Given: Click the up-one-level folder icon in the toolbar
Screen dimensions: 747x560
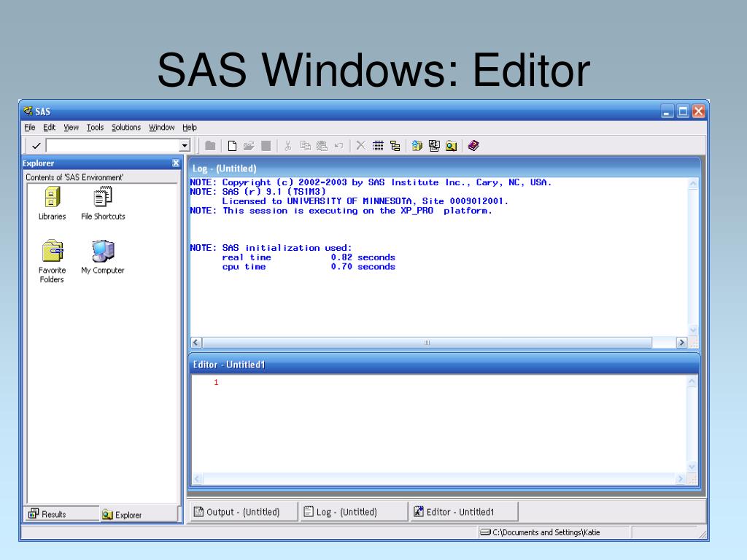Looking at the screenshot, I should [x=210, y=146].
